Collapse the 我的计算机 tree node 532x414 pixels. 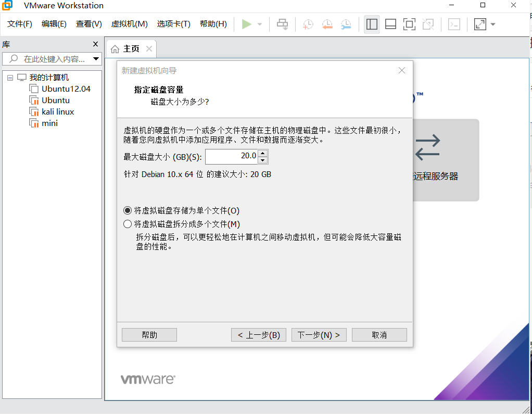coord(10,78)
